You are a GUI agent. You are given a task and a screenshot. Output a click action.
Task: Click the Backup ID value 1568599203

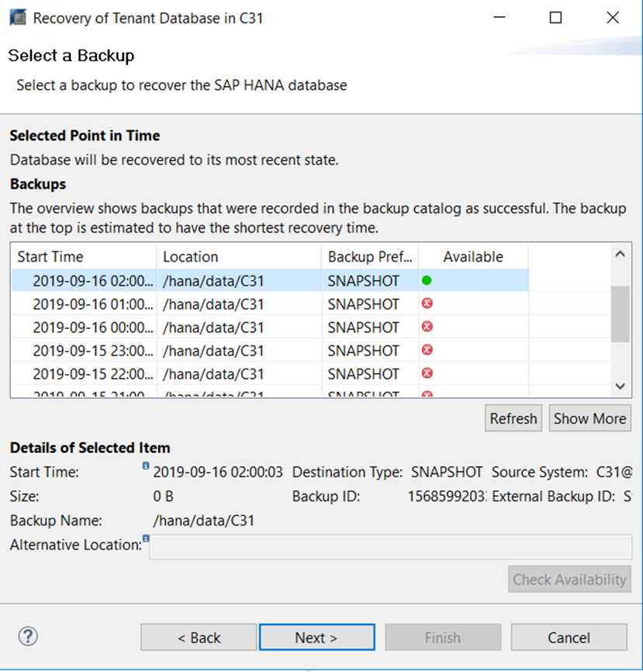(447, 497)
